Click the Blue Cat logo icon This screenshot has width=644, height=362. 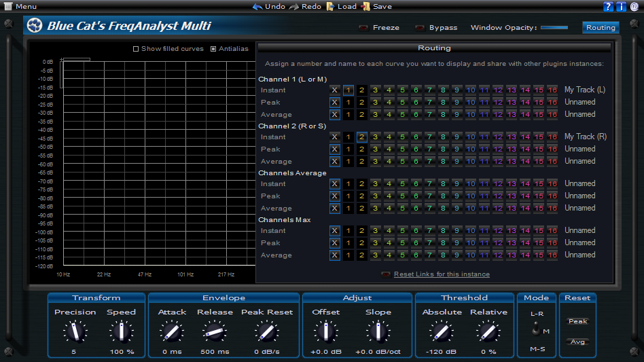(34, 26)
